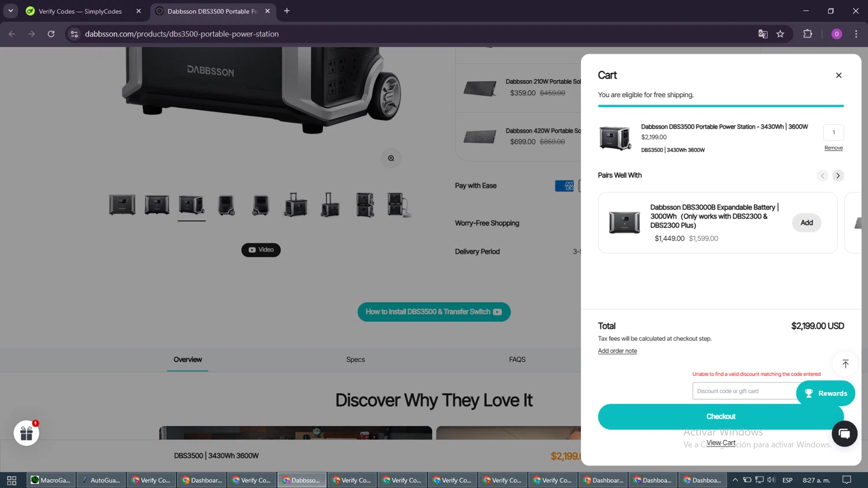Open the DBS3500 cart item title
This screenshot has height=488, width=868.
click(724, 127)
